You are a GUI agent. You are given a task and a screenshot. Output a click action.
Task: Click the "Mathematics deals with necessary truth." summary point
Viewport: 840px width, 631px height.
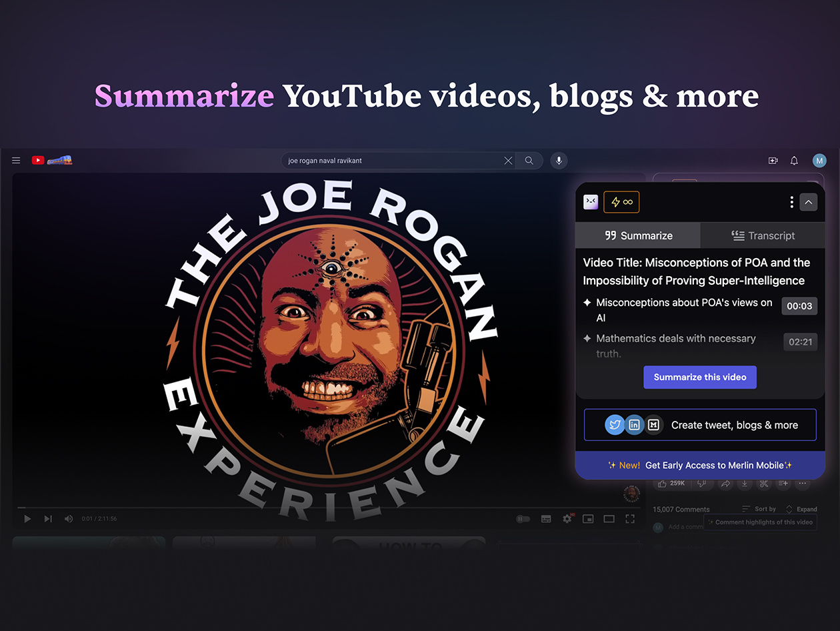pyautogui.click(x=676, y=346)
